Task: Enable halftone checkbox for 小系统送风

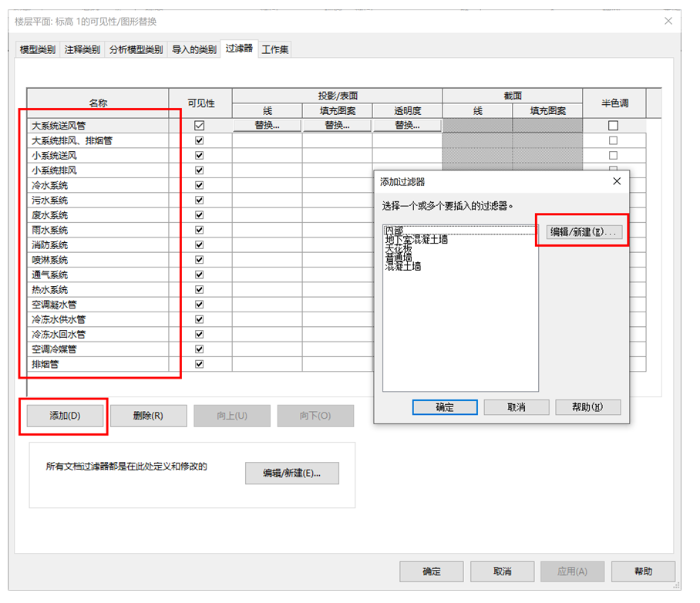Action: (x=614, y=156)
